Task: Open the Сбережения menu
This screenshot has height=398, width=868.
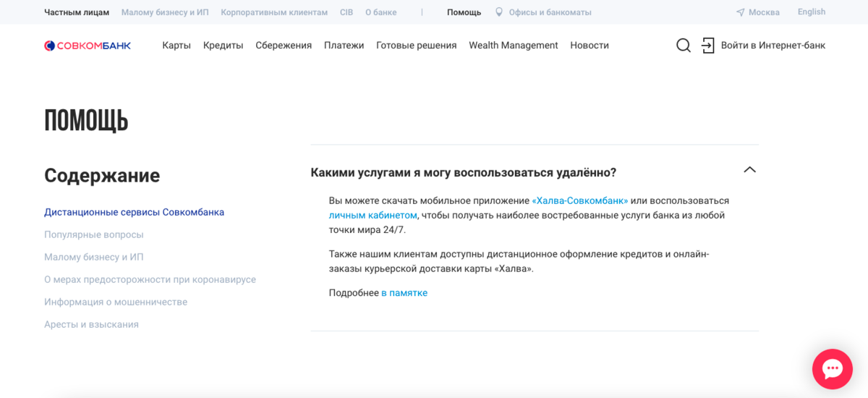Action: coord(284,46)
